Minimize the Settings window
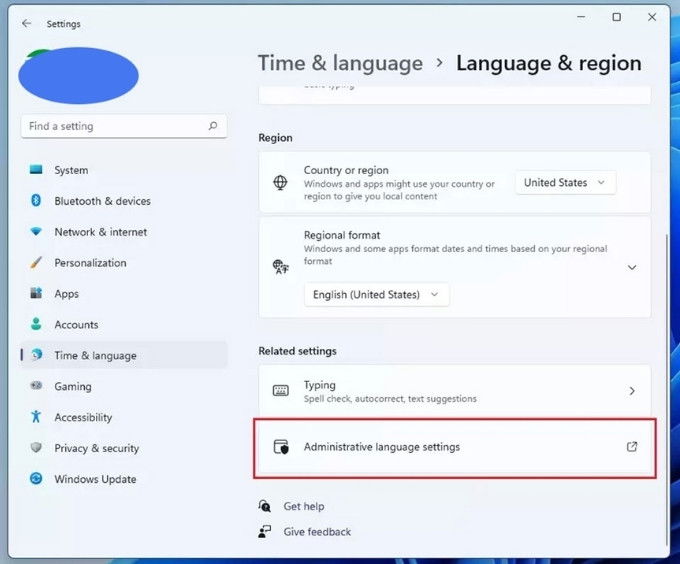 [x=581, y=17]
